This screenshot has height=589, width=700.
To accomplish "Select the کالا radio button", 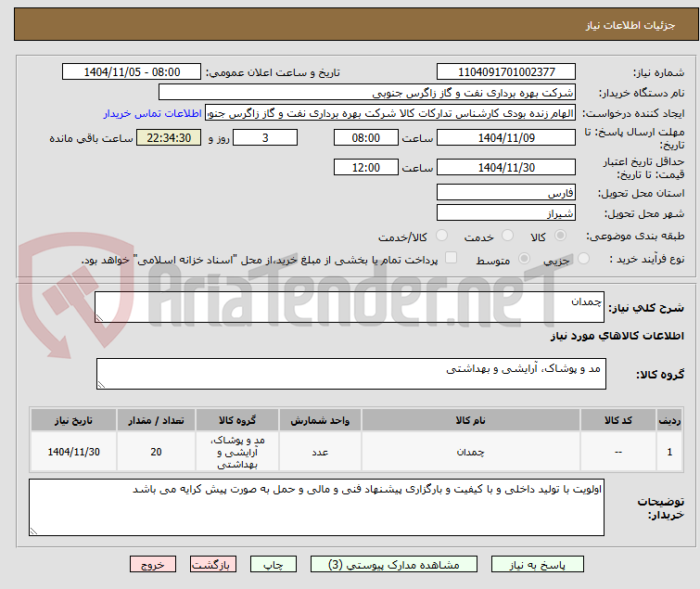I will click(560, 236).
